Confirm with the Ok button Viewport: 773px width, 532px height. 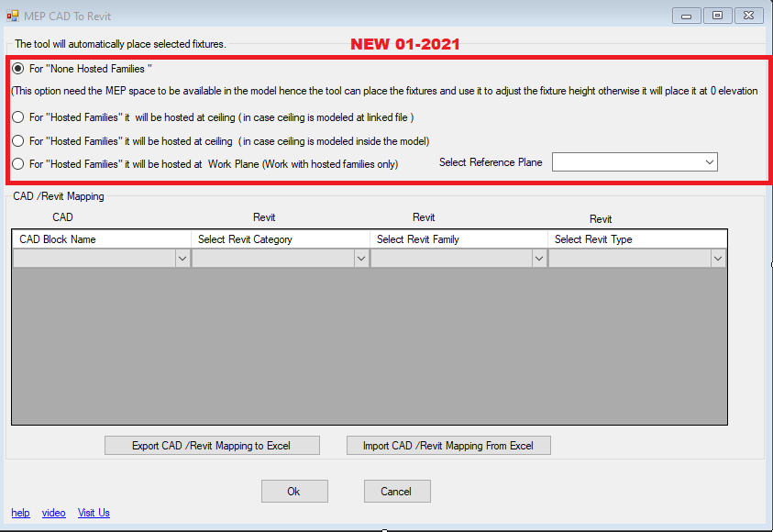click(x=294, y=492)
